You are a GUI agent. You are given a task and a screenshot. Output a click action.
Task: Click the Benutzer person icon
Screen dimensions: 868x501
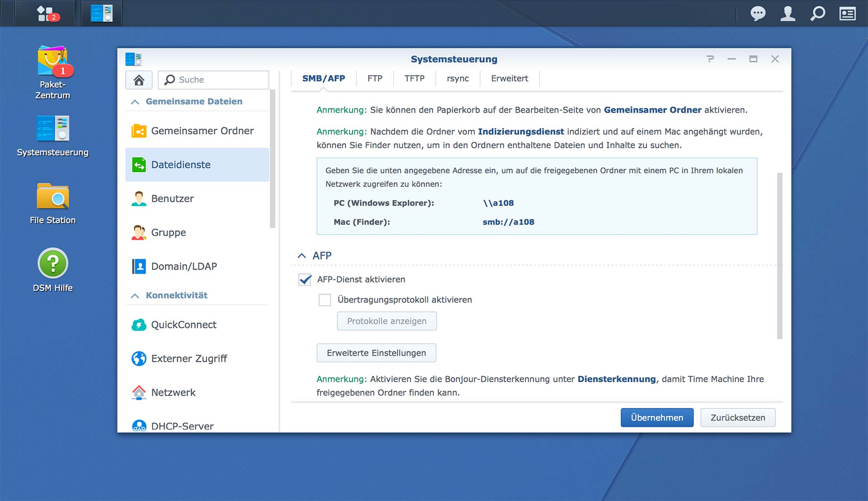click(x=139, y=199)
